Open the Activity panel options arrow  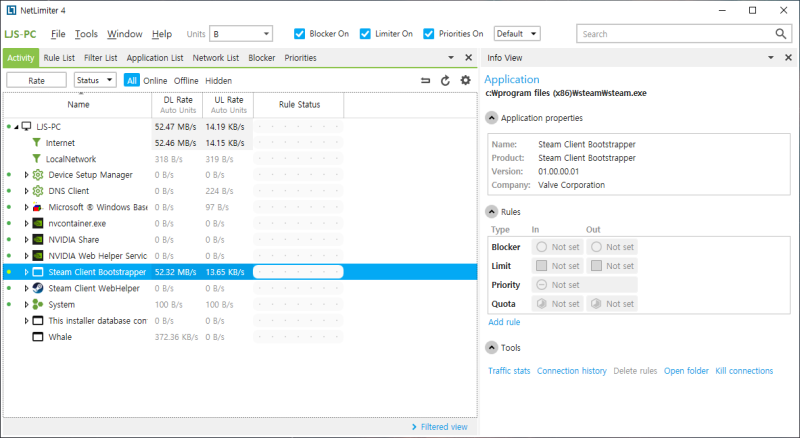(x=451, y=58)
